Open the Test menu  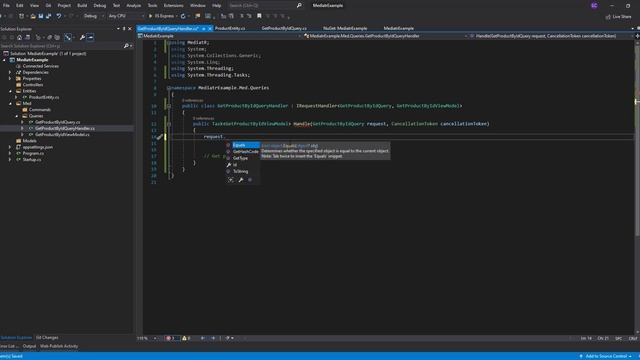[116, 6]
